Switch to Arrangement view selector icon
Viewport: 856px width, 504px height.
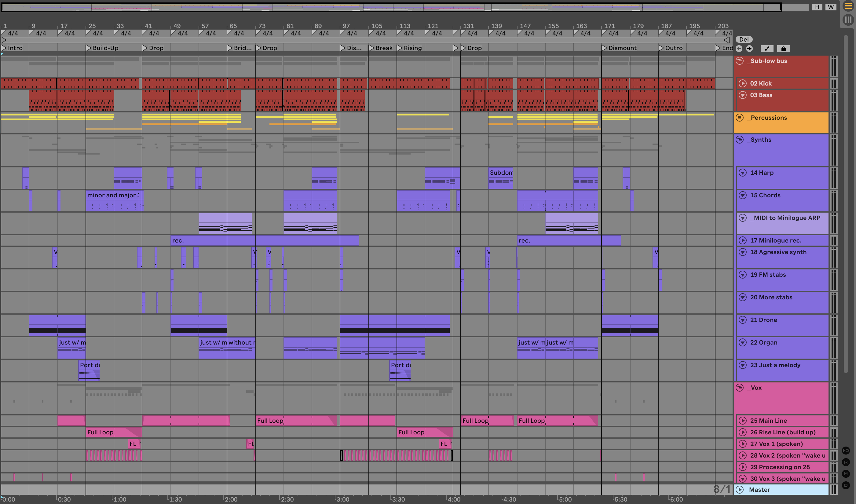click(x=848, y=6)
